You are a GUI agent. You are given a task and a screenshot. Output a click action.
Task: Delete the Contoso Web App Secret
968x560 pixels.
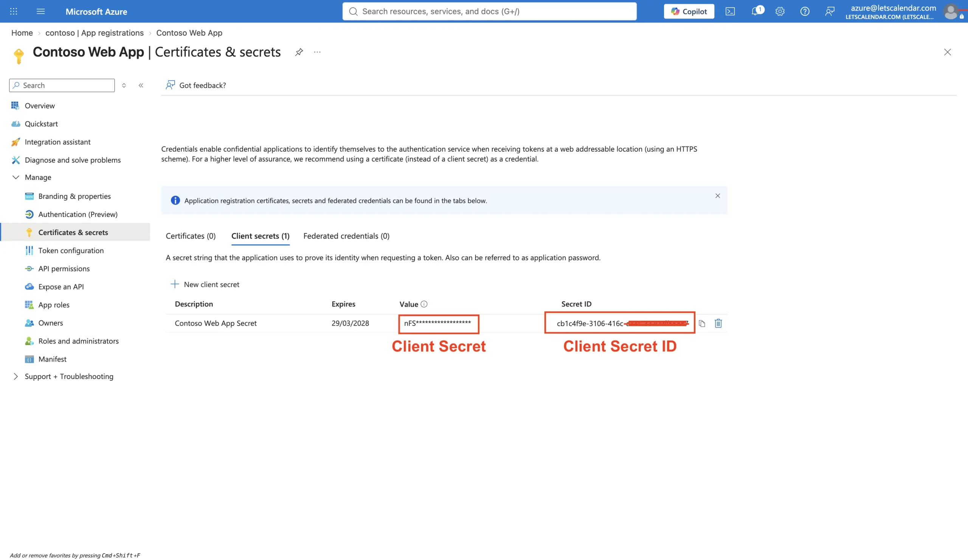coord(718,323)
